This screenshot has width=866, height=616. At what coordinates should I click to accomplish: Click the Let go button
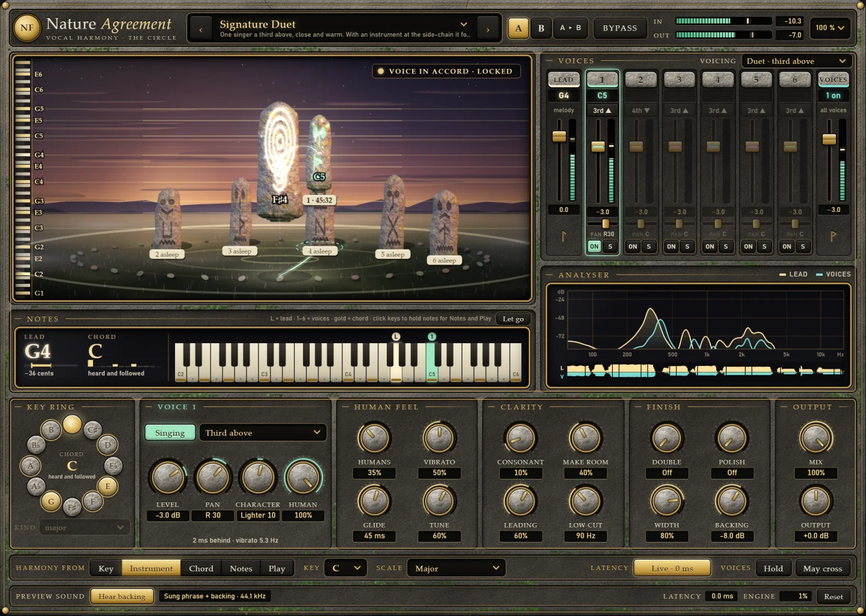click(x=513, y=319)
